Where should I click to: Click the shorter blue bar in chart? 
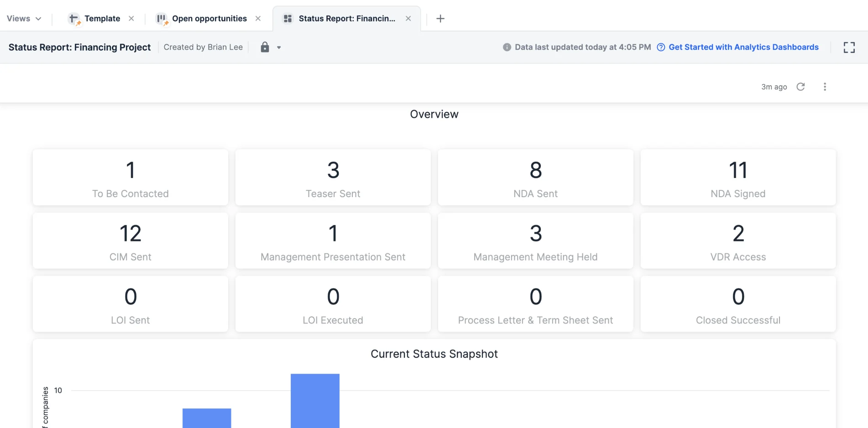pyautogui.click(x=207, y=418)
